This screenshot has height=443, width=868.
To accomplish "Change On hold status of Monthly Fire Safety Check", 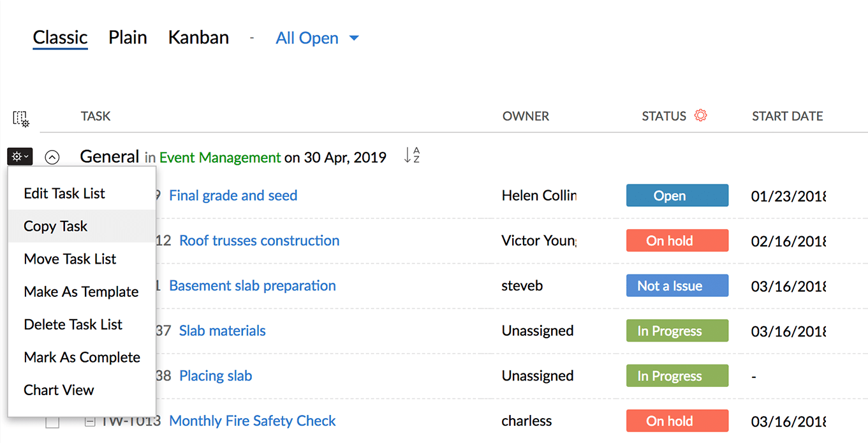I will pyautogui.click(x=677, y=421).
